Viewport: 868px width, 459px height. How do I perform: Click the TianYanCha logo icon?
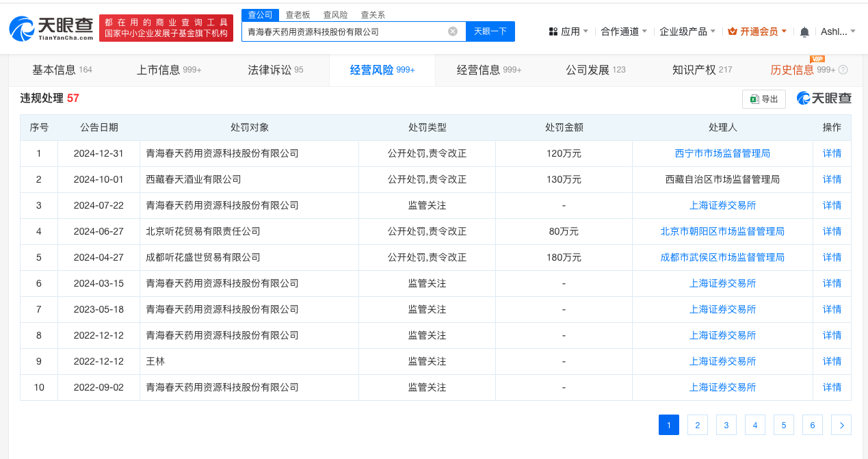coord(22,28)
